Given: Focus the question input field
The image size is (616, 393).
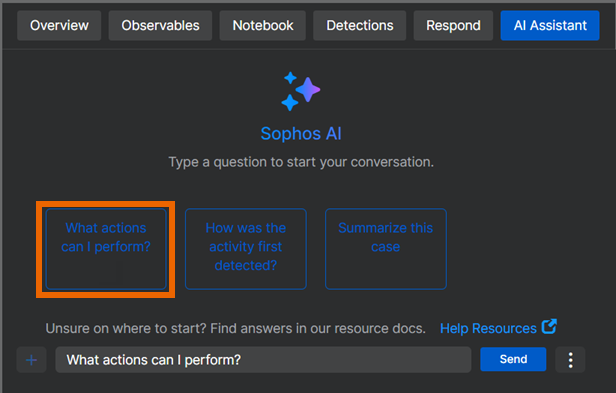Looking at the screenshot, I should pyautogui.click(x=263, y=360).
